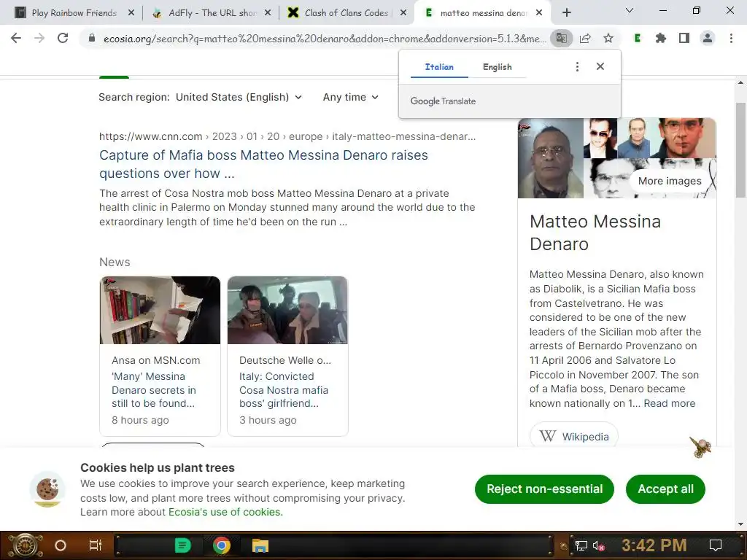Bookmark this page with star
The height and width of the screenshot is (560, 747).
click(x=608, y=38)
